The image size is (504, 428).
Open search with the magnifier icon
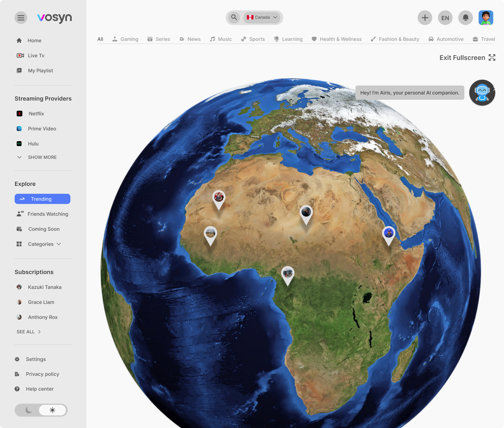coord(234,17)
